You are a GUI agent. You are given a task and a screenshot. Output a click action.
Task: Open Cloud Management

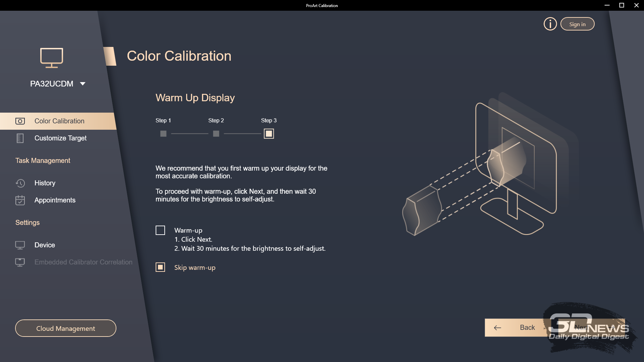pyautogui.click(x=66, y=328)
